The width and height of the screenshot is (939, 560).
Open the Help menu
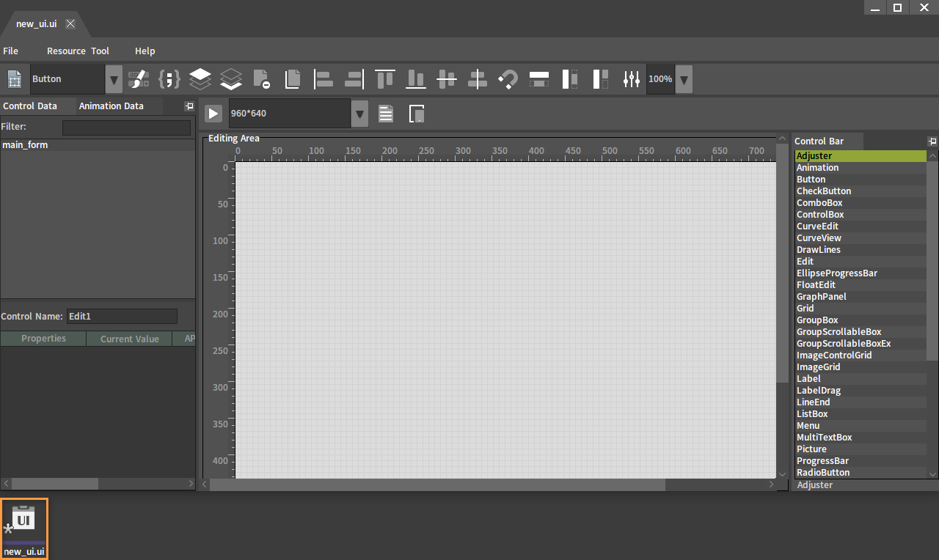pyautogui.click(x=145, y=51)
